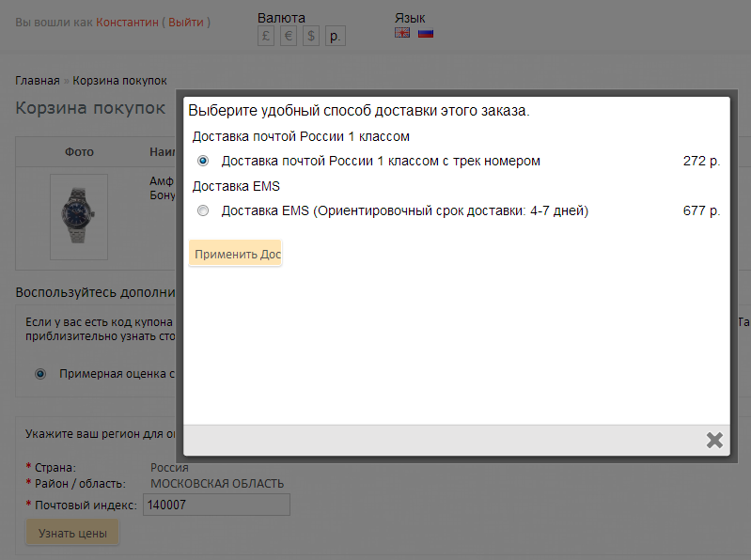Switch currency to US dollar

click(x=312, y=36)
